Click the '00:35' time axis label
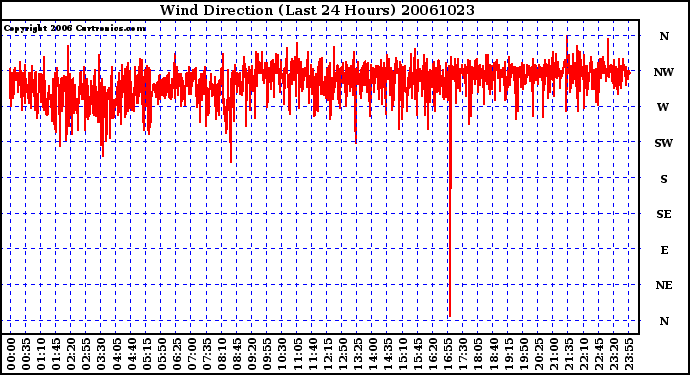The width and height of the screenshot is (690, 375). 26,354
